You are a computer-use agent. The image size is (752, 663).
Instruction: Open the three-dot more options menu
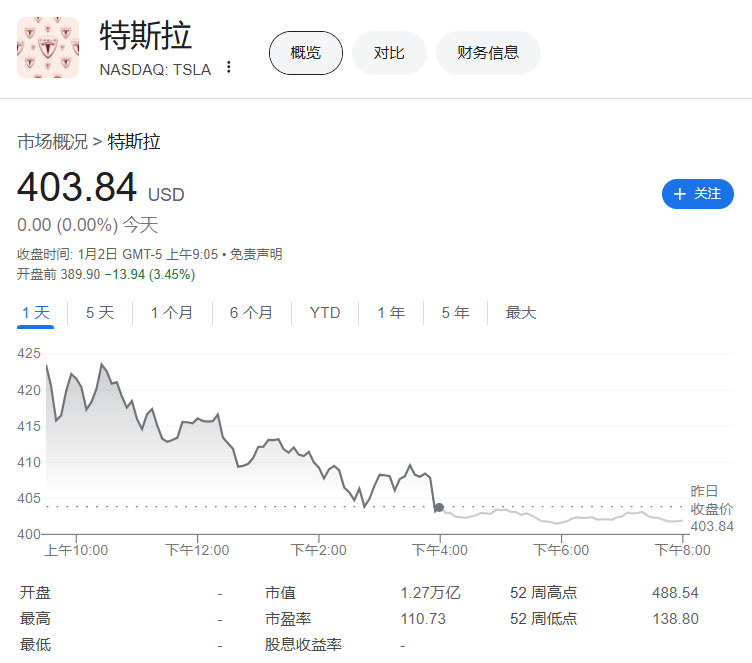(229, 68)
